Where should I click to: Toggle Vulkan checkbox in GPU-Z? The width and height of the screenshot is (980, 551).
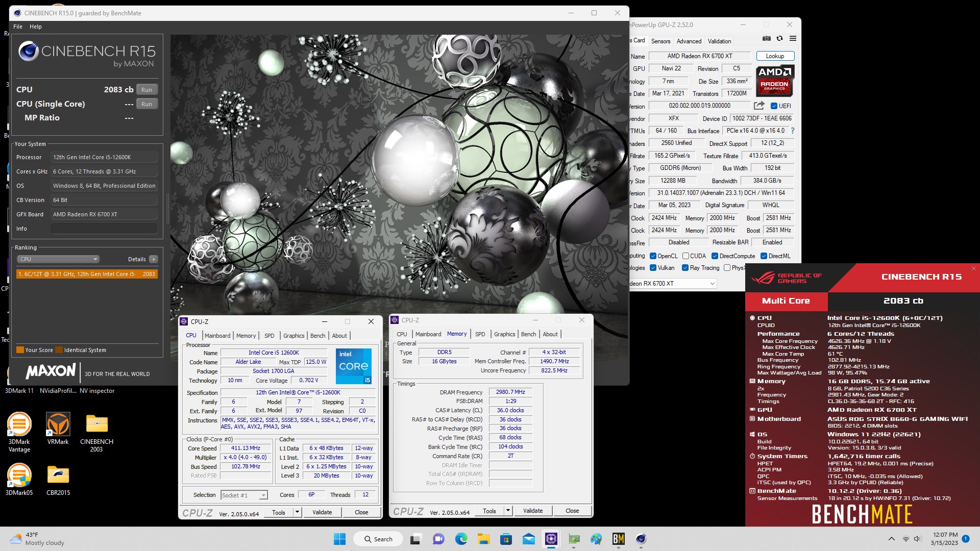[653, 268]
